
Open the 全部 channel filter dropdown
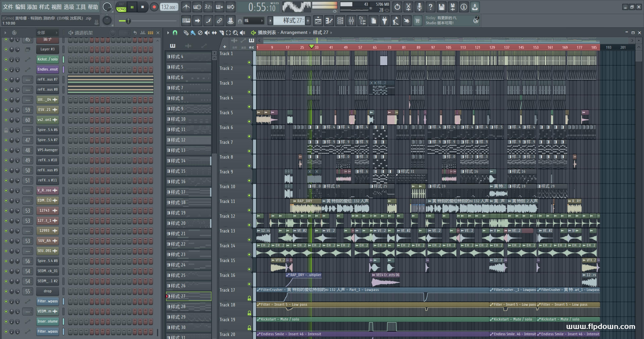coord(47,33)
